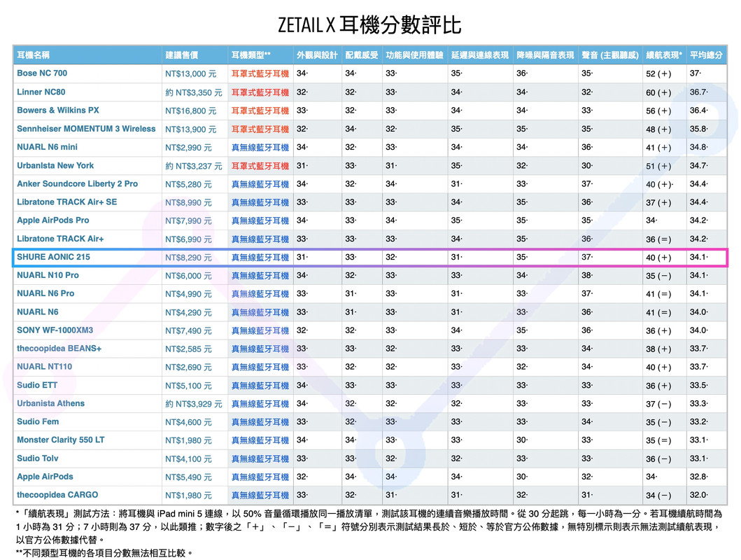Select Bose NC 700 耳罩式藍牙耳機 type cell
Image resolution: width=741 pixels, height=560 pixels.
coord(260,73)
